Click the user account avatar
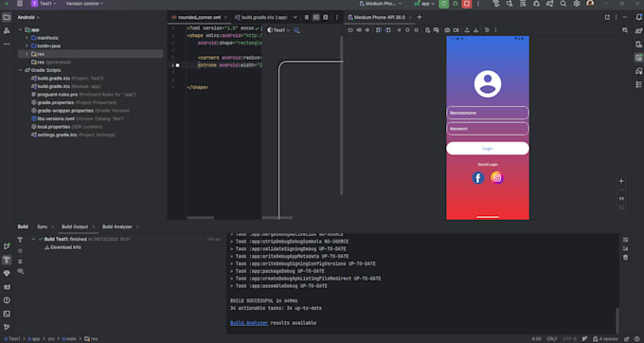The width and height of the screenshot is (644, 343). click(590, 3)
